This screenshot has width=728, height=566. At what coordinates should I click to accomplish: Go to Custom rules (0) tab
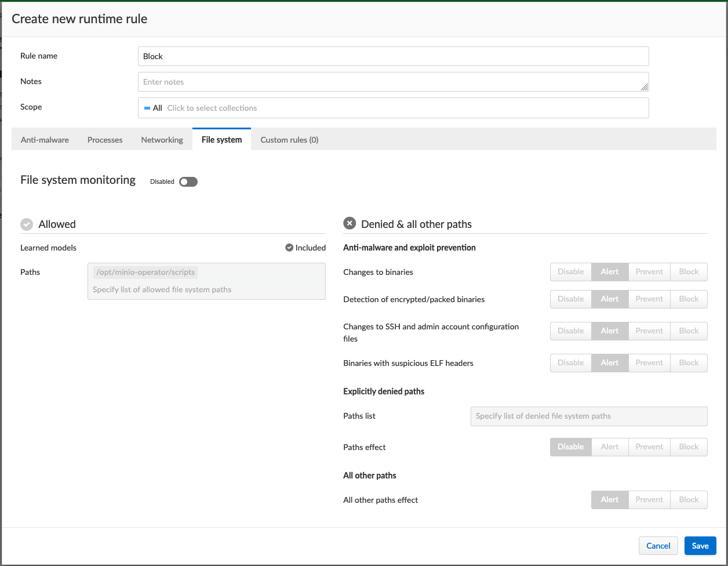[x=289, y=140]
